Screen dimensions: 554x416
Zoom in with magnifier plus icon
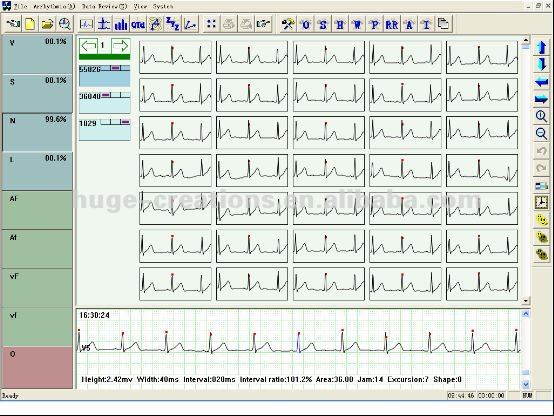pyautogui.click(x=541, y=116)
